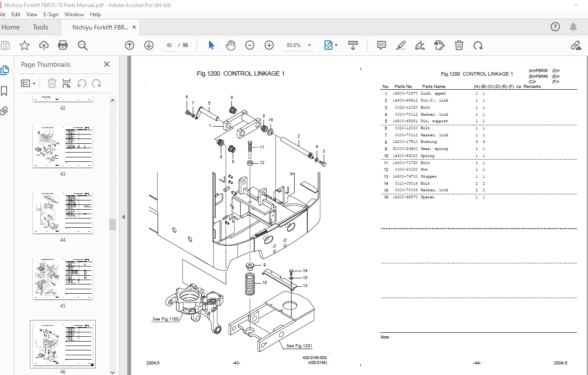Screen dimensions: 588x375
Task: Open the Help menu
Action: click(95, 15)
